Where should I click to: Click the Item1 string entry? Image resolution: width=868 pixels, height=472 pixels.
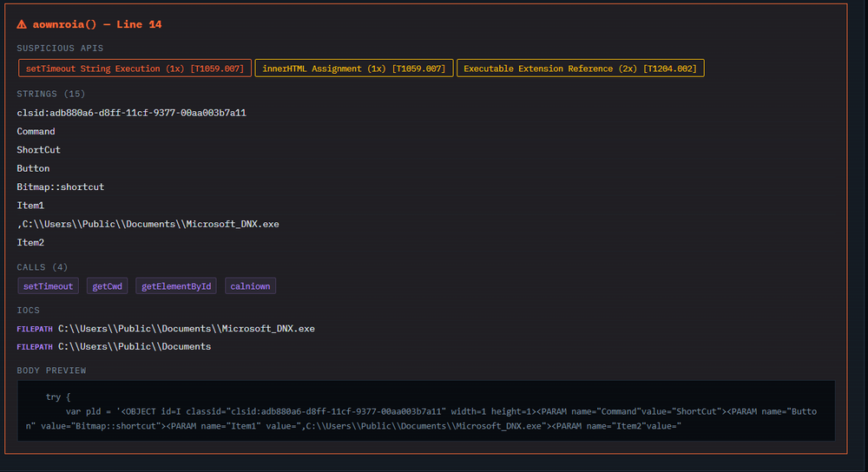(30, 206)
